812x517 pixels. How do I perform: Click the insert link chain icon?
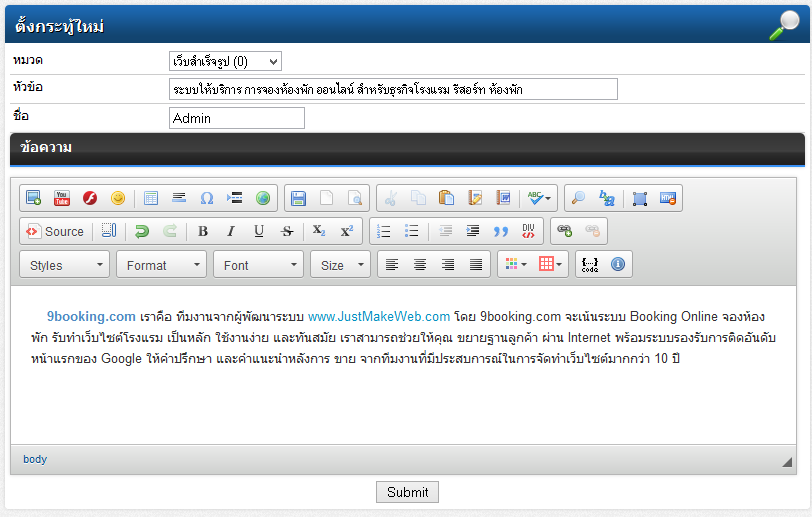(x=564, y=231)
